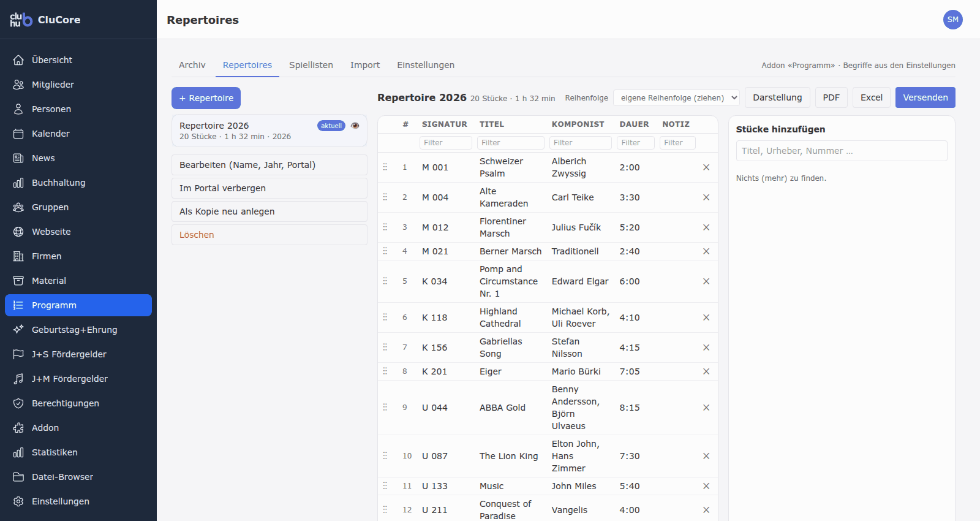The image size is (980, 521).
Task: Open Übersicht home icon in sidebar
Action: tap(18, 60)
